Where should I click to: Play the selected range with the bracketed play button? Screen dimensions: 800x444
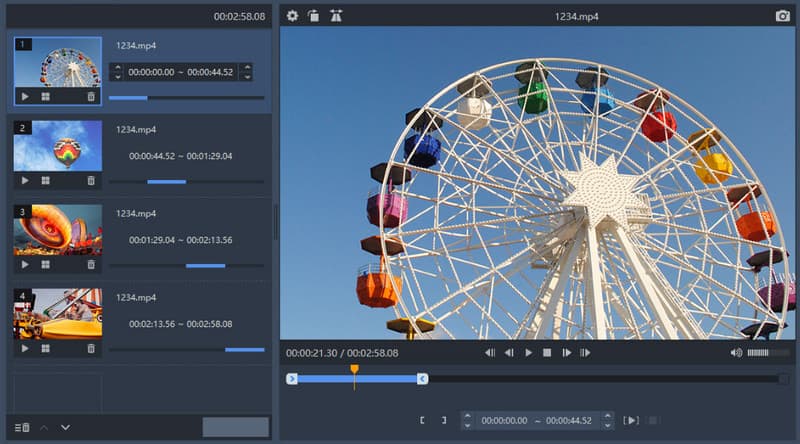(631, 420)
